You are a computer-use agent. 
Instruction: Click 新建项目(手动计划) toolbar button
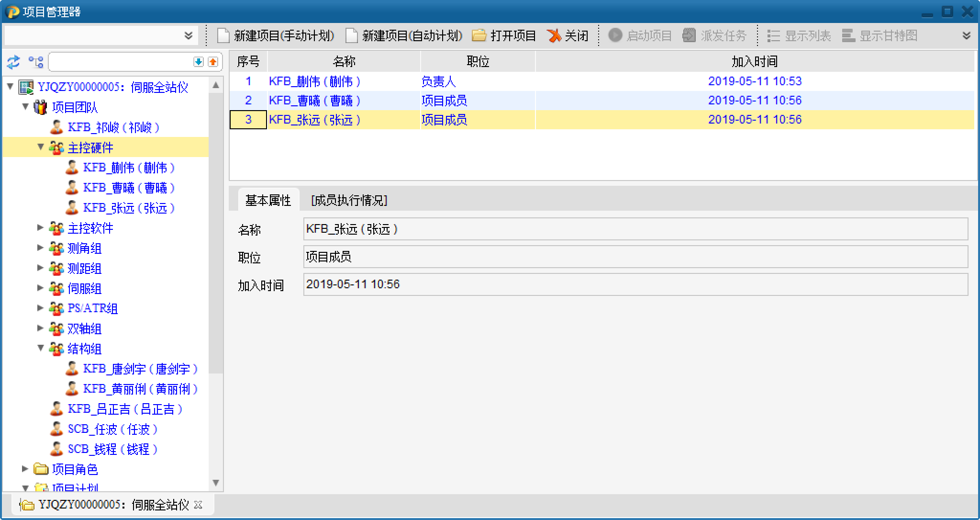(x=276, y=36)
